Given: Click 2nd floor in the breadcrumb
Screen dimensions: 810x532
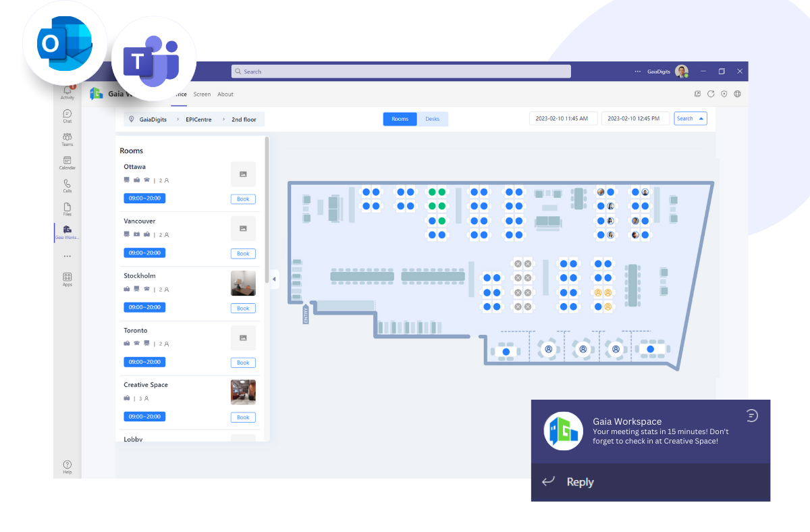Looking at the screenshot, I should click(x=244, y=119).
